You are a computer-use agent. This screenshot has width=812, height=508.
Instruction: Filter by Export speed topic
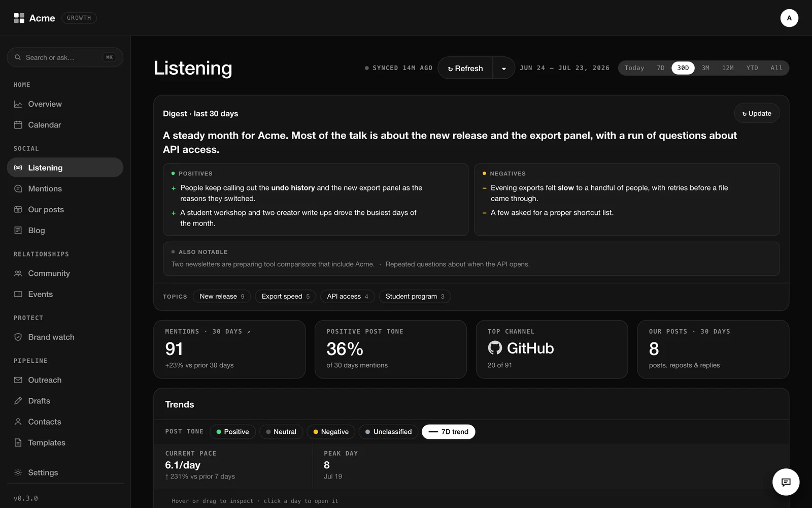tap(286, 296)
